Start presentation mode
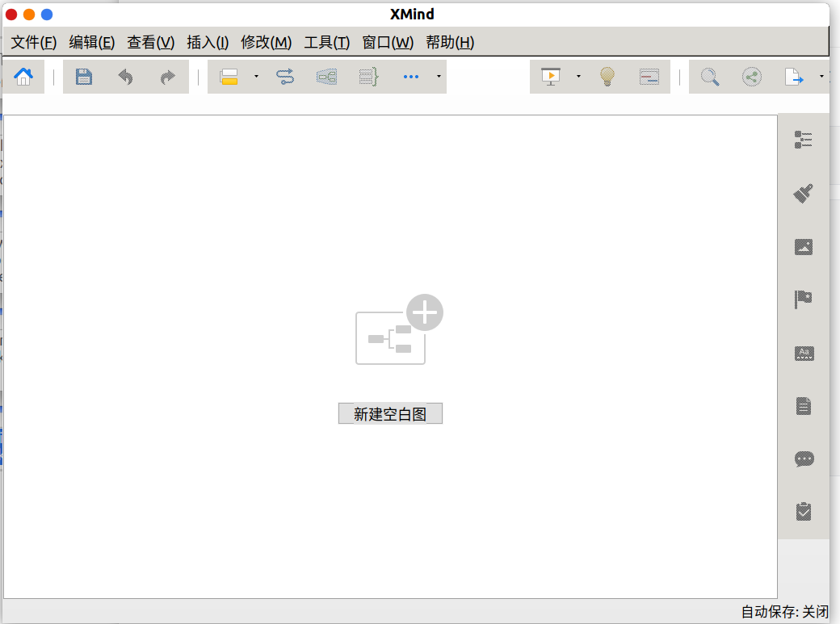Screen dimensions: 840x624 tap(551, 77)
